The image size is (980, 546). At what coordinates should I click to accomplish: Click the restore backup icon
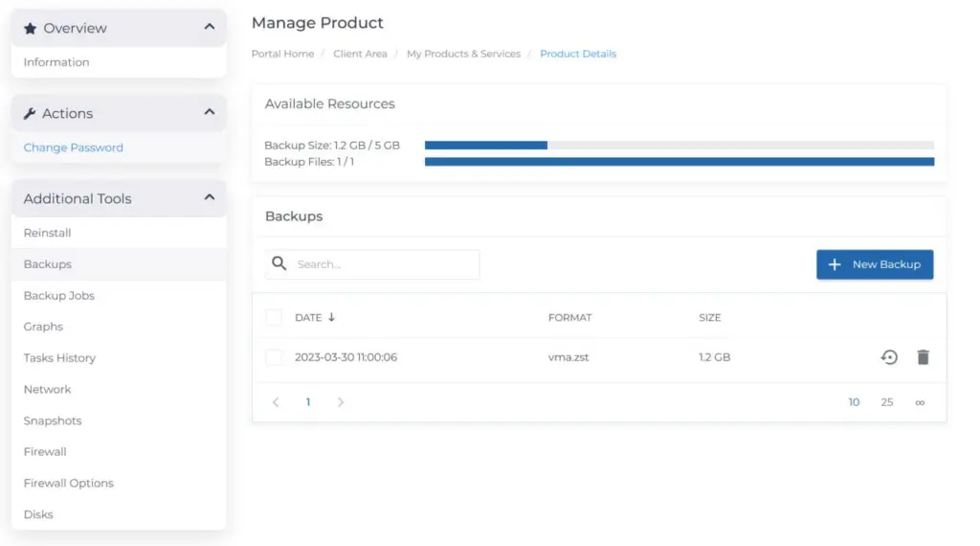(889, 357)
